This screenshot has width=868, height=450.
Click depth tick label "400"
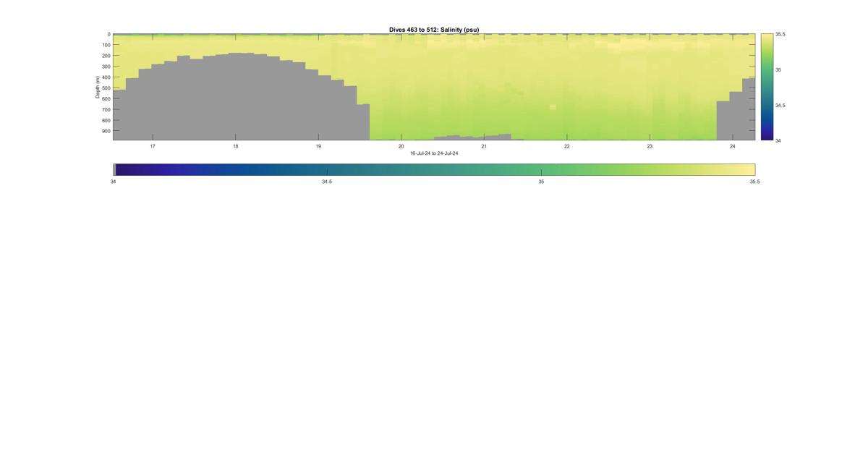[106, 77]
